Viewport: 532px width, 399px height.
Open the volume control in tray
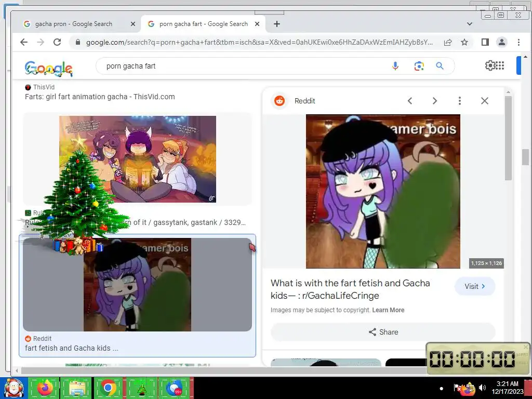[483, 388]
